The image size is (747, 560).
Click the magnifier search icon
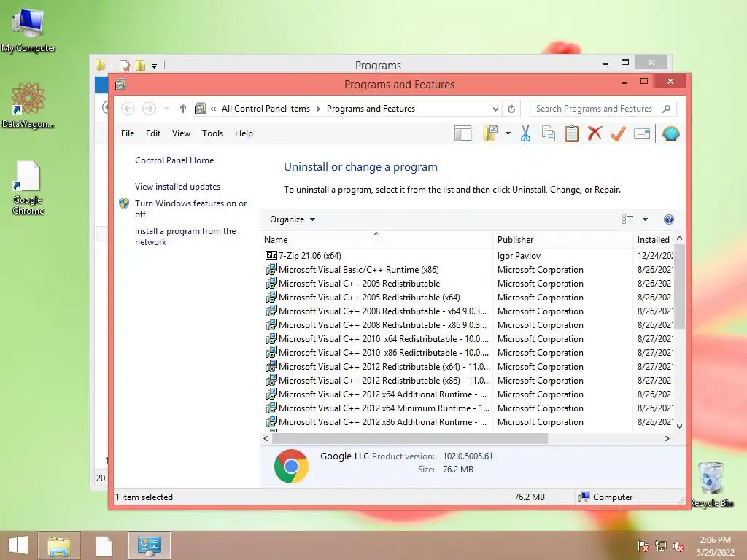coord(667,109)
